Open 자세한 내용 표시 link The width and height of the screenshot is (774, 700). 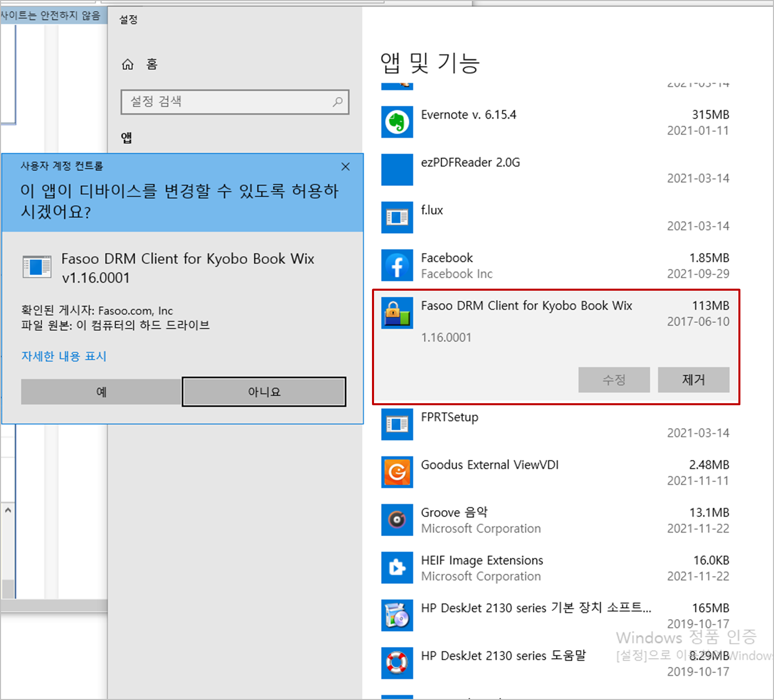[x=64, y=356]
